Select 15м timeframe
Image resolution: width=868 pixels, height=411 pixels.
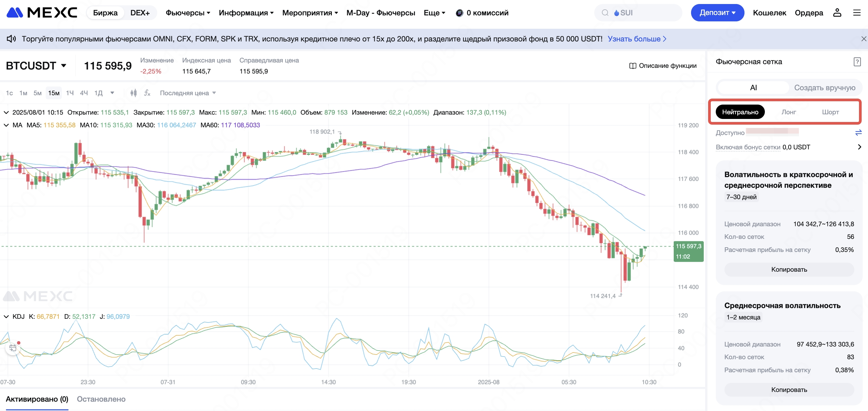(x=53, y=93)
